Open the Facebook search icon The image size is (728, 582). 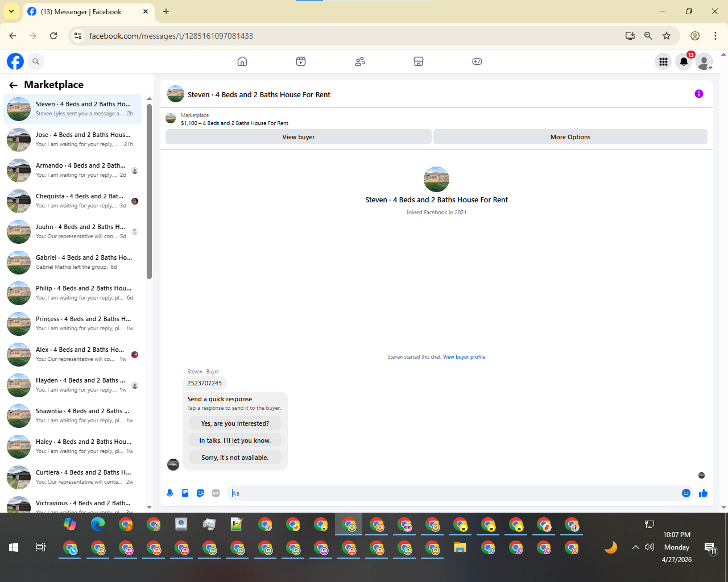pyautogui.click(x=36, y=61)
